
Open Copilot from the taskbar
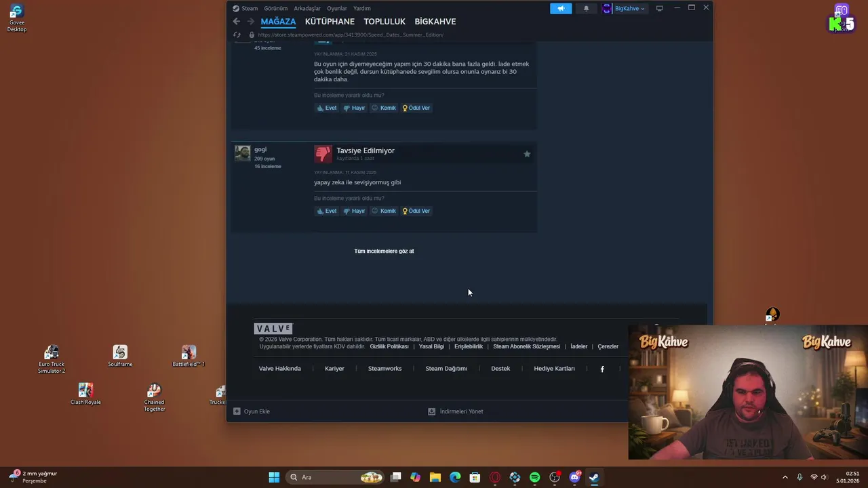[x=416, y=477]
